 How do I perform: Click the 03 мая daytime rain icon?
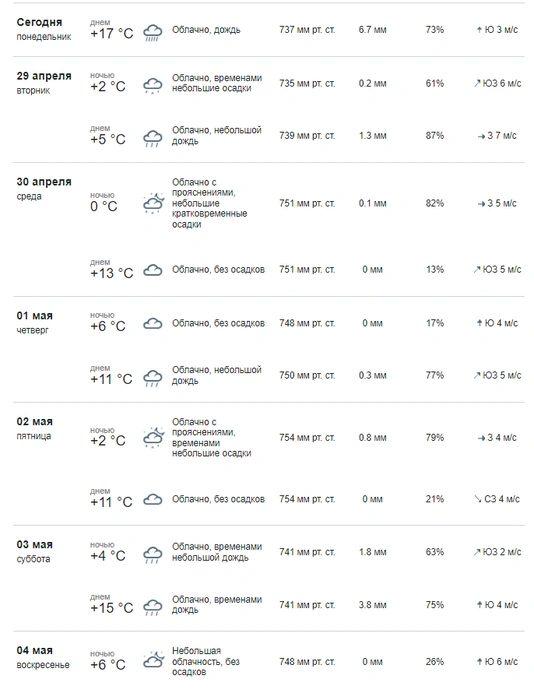pos(152,607)
